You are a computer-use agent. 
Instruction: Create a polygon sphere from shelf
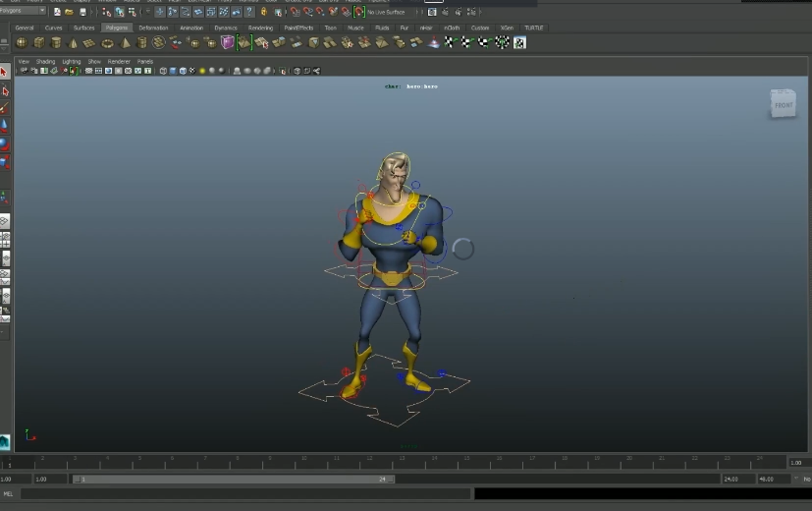click(22, 43)
